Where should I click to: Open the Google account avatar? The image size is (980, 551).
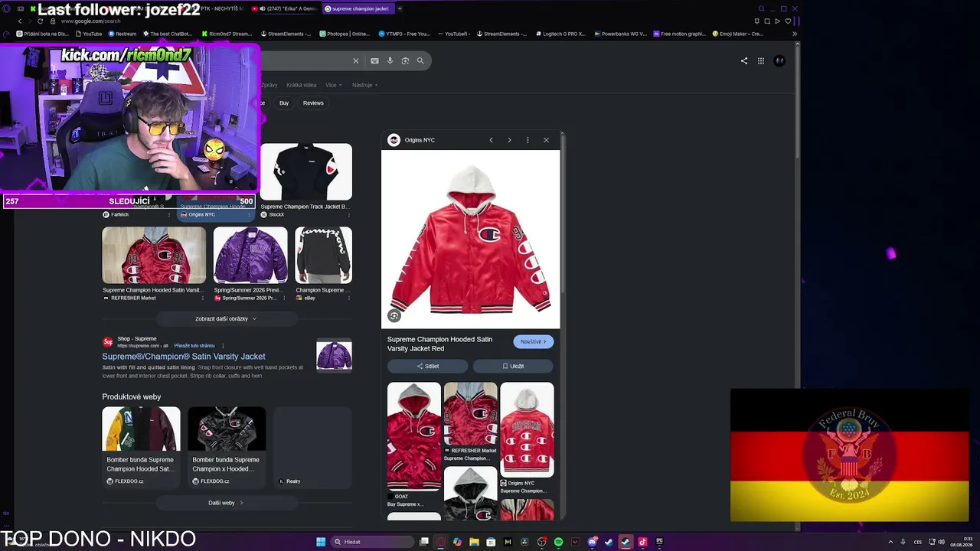[x=779, y=60]
